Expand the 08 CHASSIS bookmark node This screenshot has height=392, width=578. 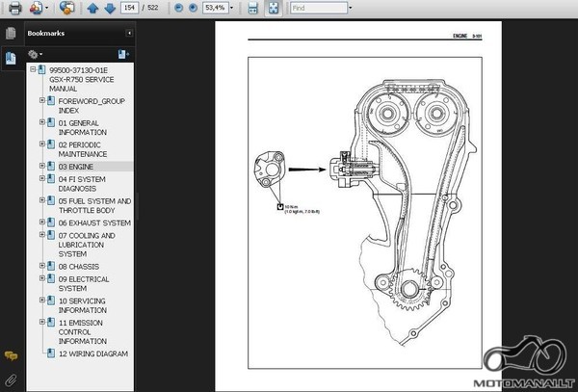pos(42,265)
